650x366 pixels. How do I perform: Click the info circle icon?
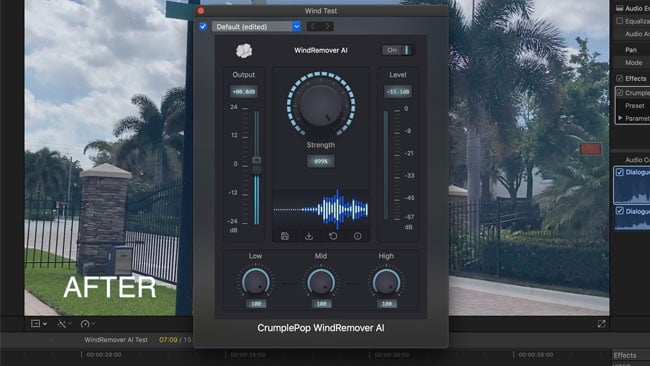tap(357, 236)
